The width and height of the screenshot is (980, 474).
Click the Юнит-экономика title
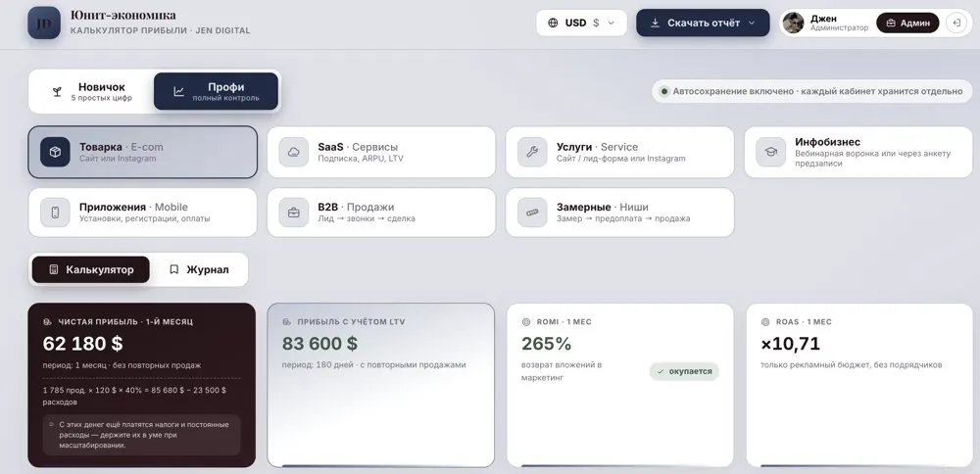click(x=123, y=15)
